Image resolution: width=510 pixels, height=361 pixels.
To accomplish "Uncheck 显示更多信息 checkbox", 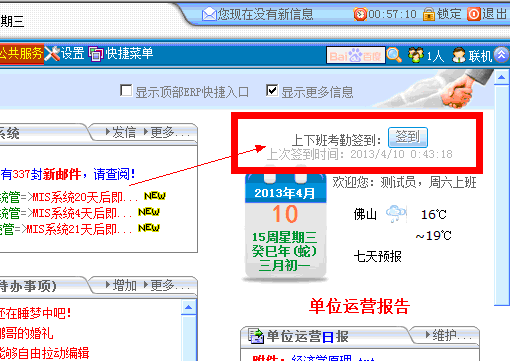I will tap(272, 91).
